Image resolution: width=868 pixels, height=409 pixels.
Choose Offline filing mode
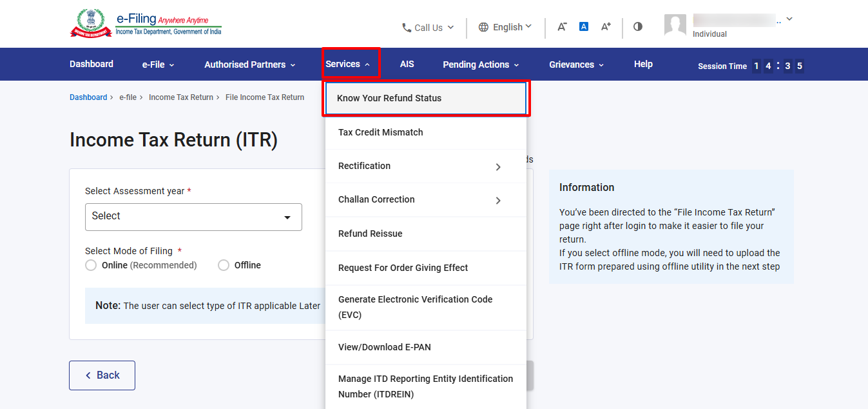[224, 265]
